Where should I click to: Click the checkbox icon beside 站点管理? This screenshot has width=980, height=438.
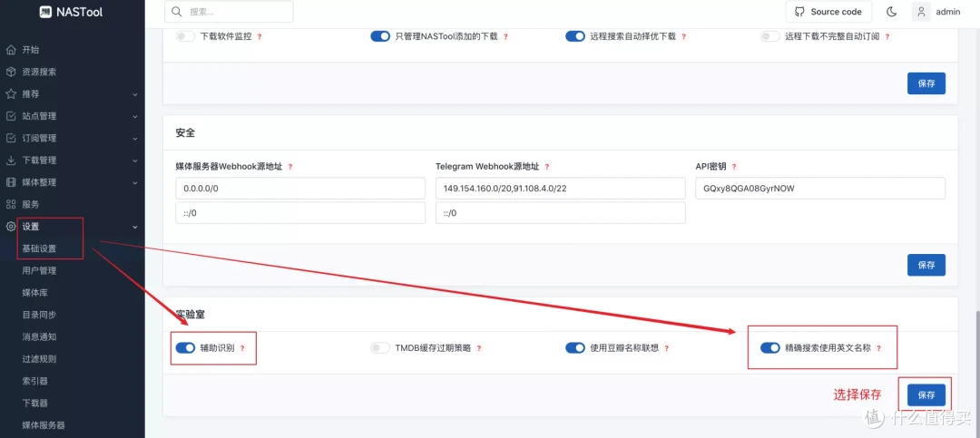click(x=11, y=116)
